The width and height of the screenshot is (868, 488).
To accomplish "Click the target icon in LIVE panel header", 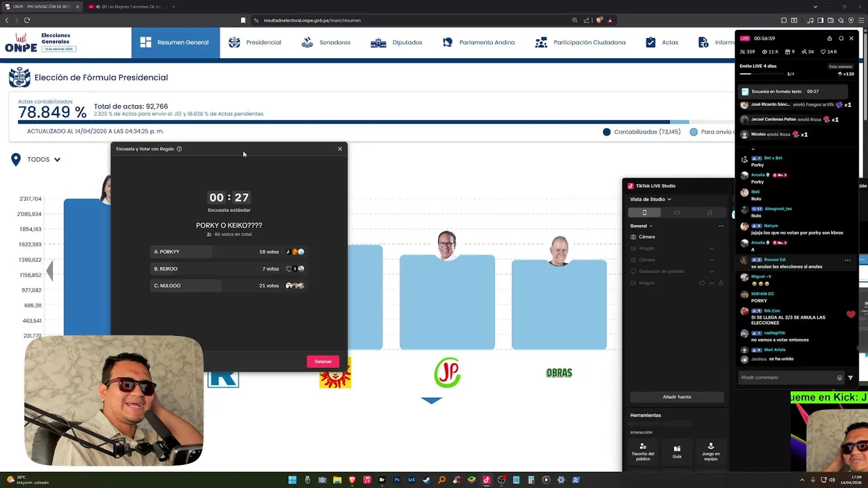I will 841,38.
